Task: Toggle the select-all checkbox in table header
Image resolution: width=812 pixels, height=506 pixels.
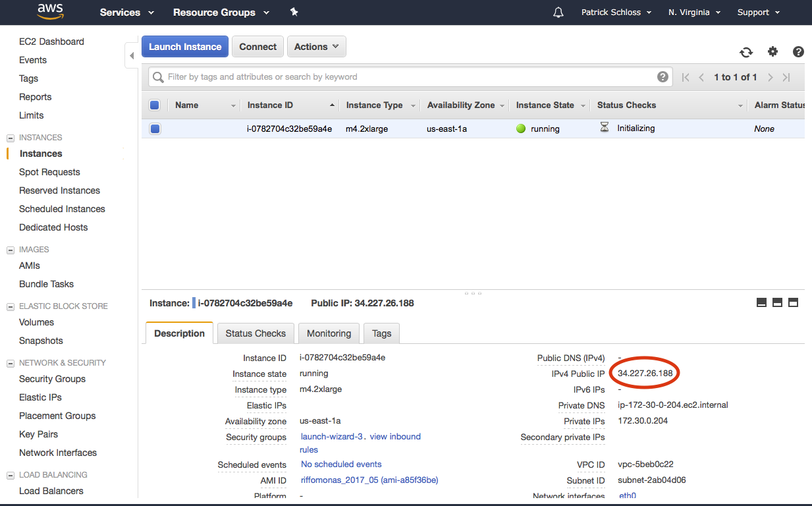Action: pyautogui.click(x=154, y=104)
